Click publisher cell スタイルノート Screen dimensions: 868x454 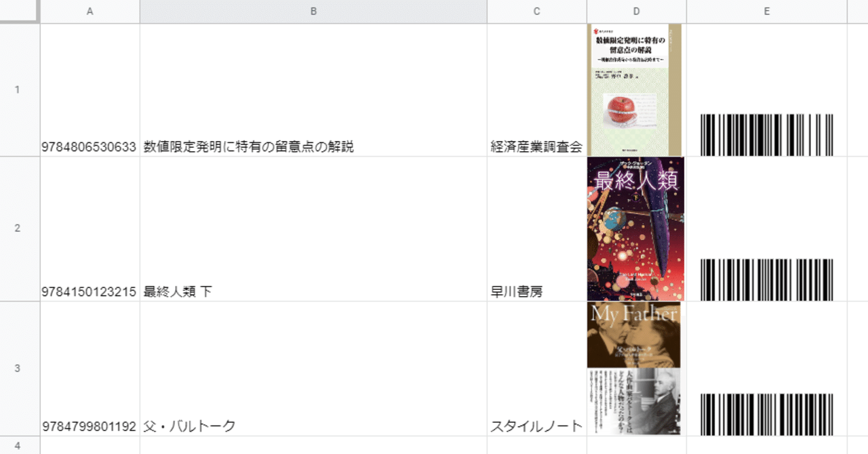536,368
